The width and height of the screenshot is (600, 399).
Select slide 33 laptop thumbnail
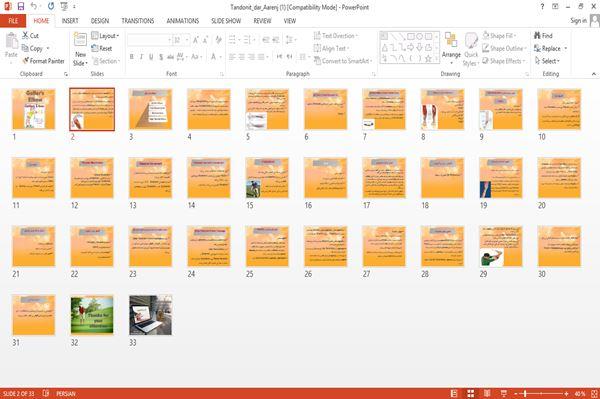[x=150, y=315]
